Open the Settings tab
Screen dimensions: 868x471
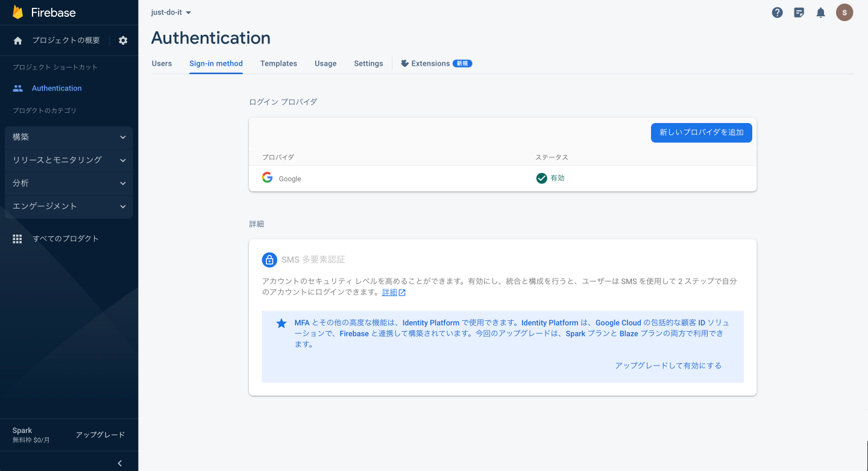[368, 63]
